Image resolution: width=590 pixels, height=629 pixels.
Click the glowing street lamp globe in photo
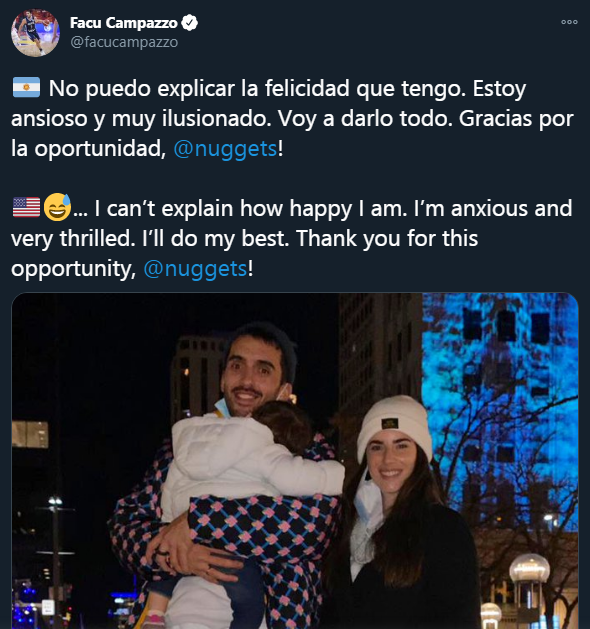point(529,568)
